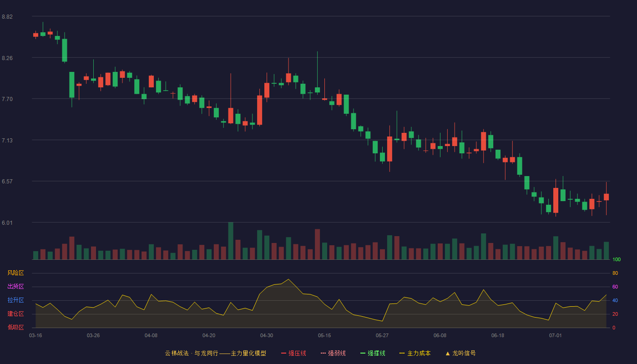Click the 03-26 date label

(93, 335)
